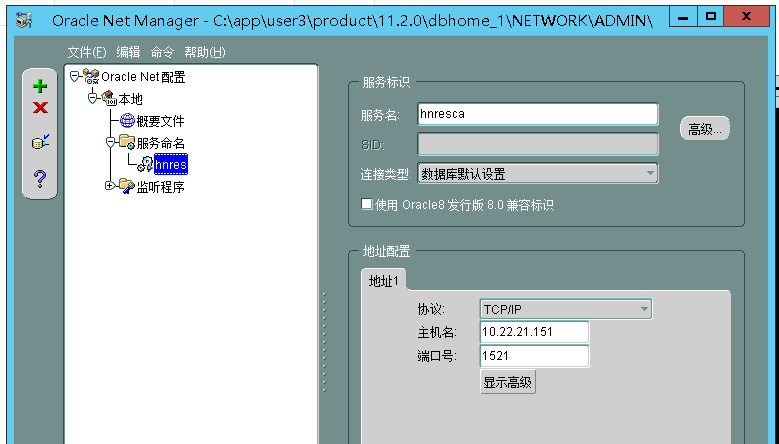Click the hnres service icon

pos(145,164)
